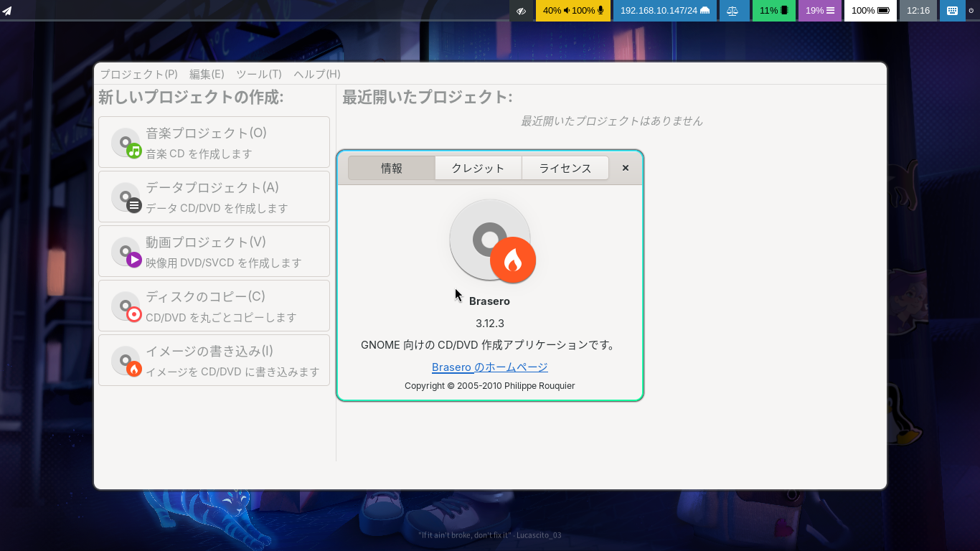This screenshot has width=980, height=551.
Task: Start a 動画プロジェクト(V) video project
Action: point(214,251)
